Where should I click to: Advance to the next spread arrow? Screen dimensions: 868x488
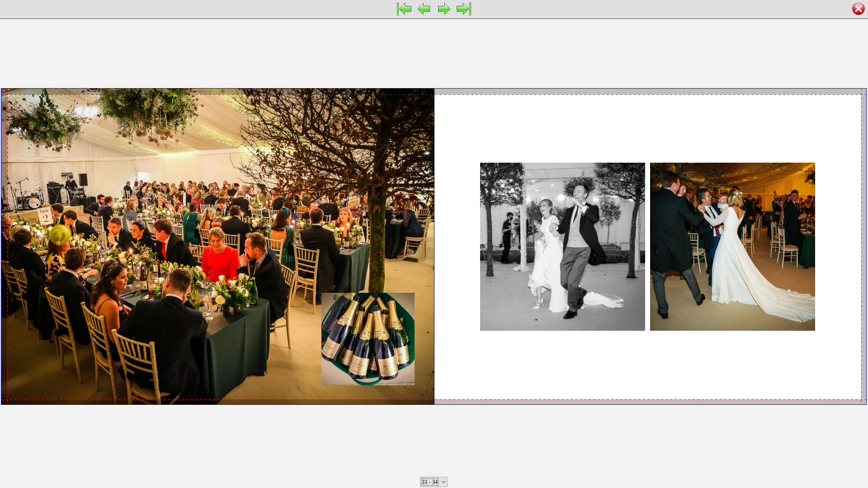pos(444,9)
